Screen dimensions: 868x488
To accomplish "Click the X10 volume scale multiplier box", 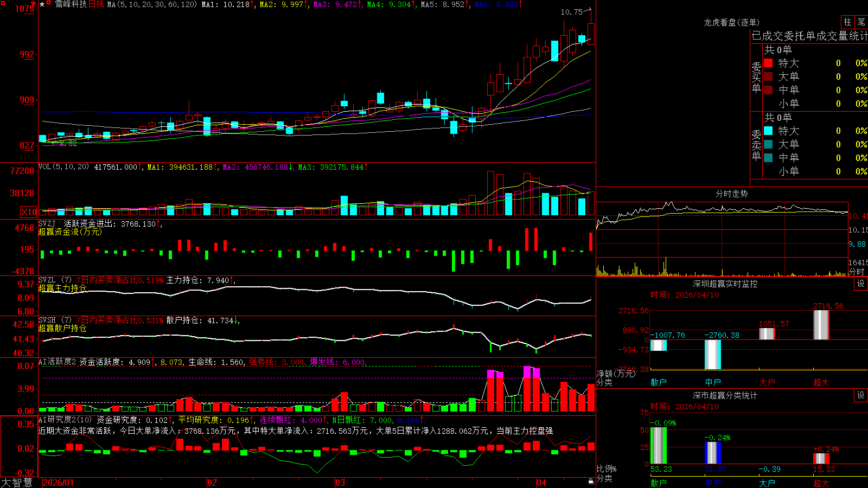I will pyautogui.click(x=29, y=212).
